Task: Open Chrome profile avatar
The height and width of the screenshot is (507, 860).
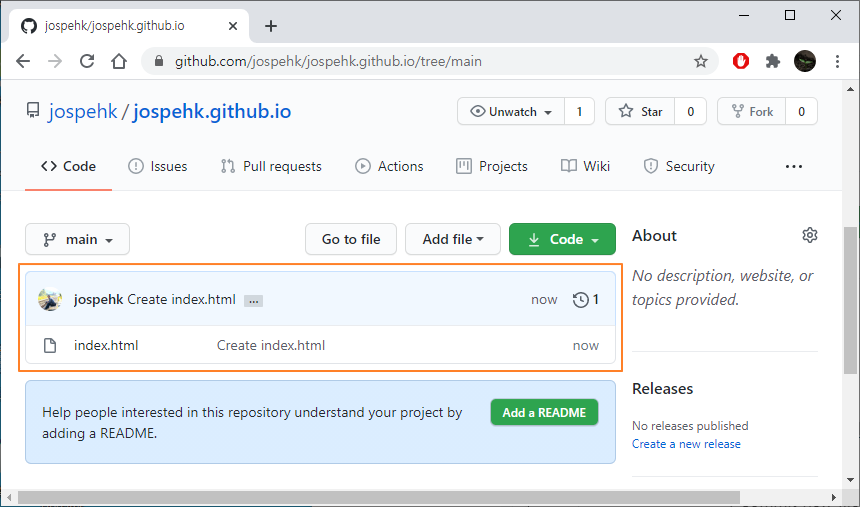Action: 805,61
